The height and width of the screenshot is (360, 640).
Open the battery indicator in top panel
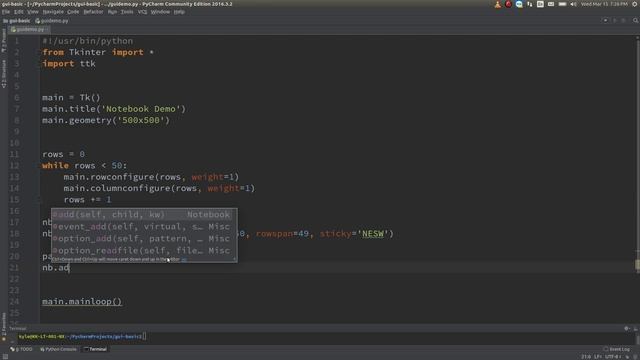coord(562,4)
